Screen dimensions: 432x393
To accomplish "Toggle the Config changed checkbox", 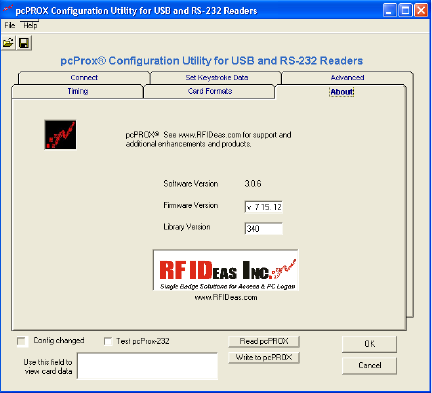I will [x=22, y=341].
